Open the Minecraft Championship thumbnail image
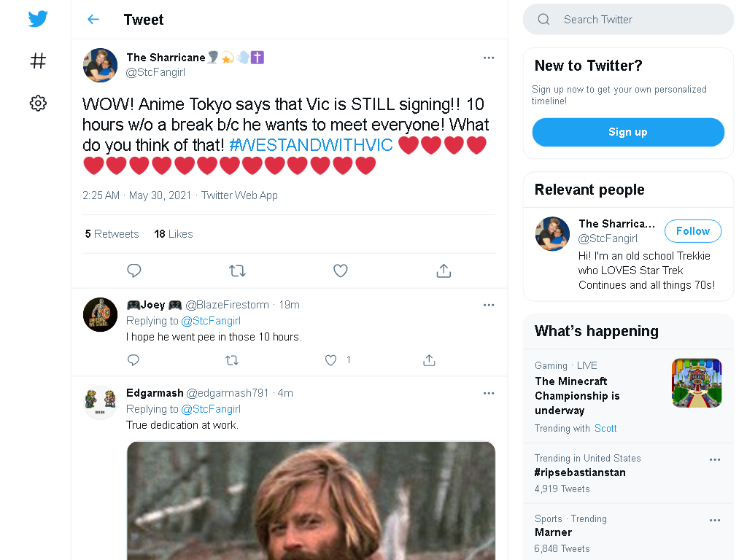The image size is (747, 560). click(x=697, y=383)
